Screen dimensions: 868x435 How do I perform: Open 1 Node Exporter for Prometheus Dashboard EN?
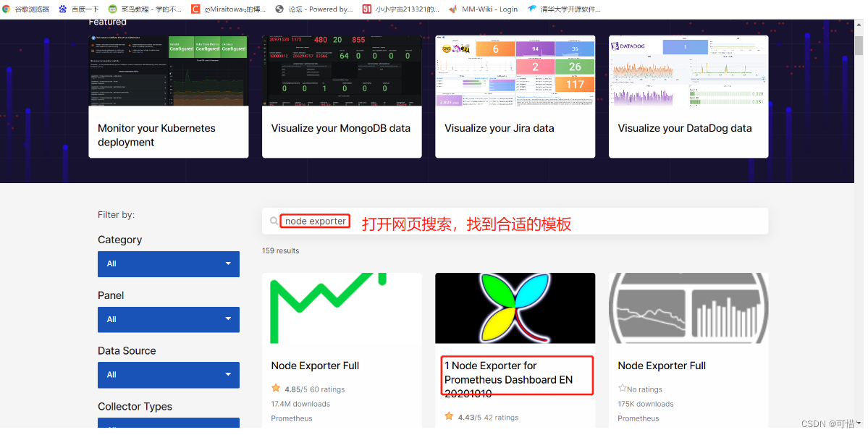(x=508, y=380)
